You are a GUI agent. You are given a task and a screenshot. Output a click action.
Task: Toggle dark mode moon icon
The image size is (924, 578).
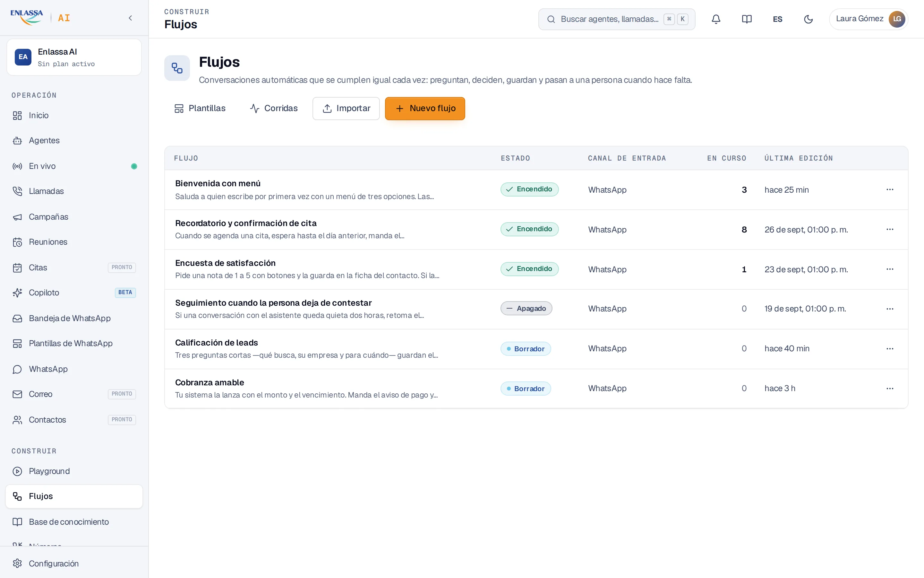(808, 19)
